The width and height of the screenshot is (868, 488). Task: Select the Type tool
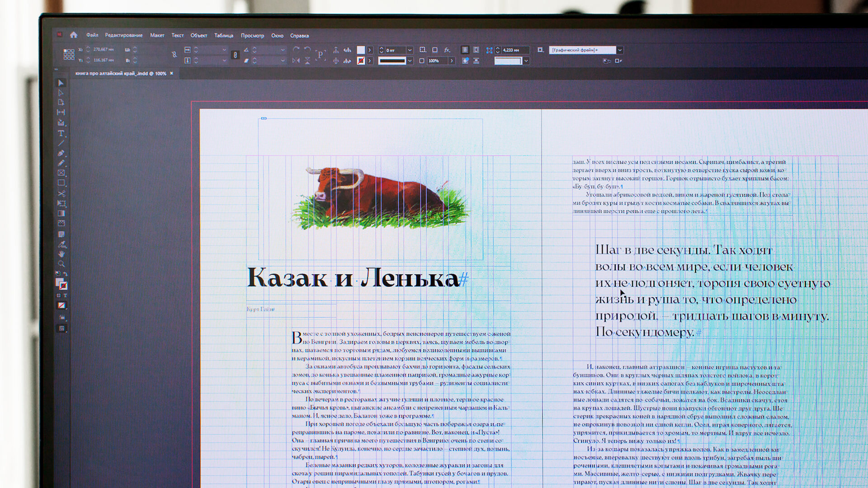tap(61, 134)
